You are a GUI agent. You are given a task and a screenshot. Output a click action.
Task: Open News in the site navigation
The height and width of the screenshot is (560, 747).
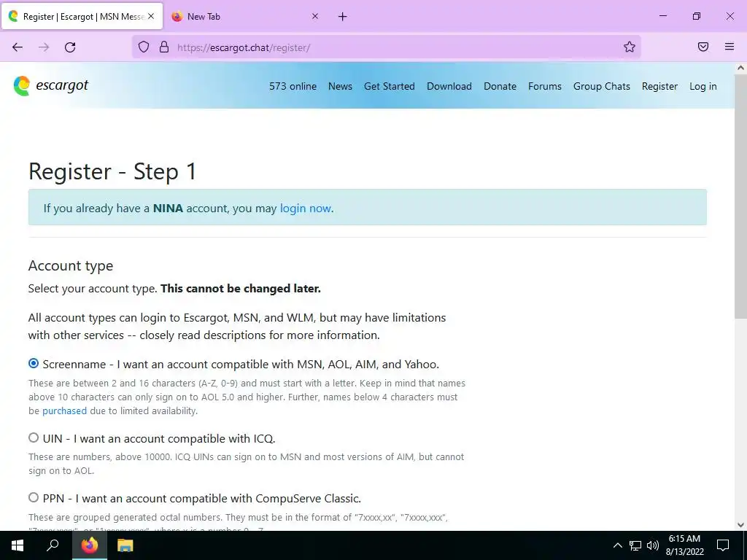(x=340, y=86)
